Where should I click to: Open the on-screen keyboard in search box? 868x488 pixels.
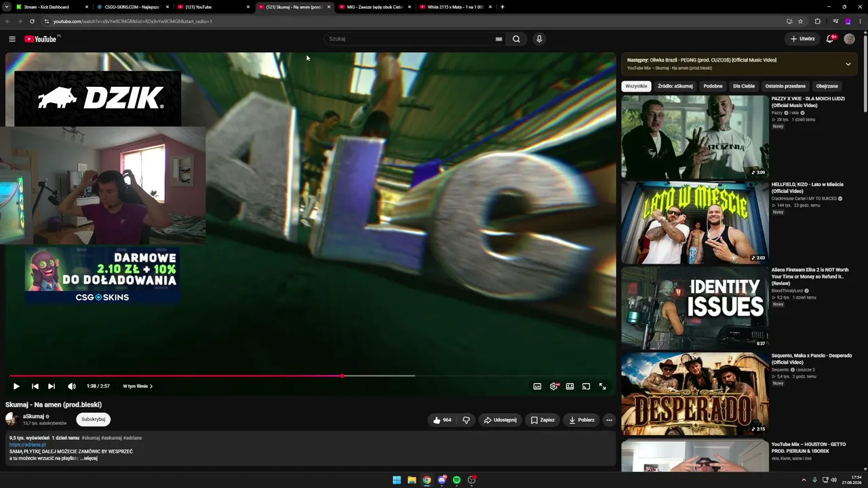tap(498, 39)
